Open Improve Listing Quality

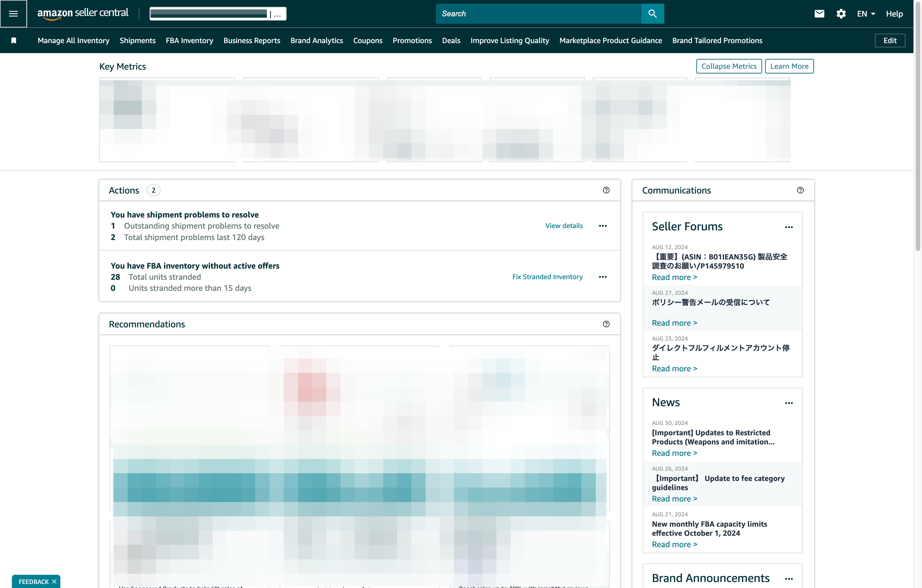[510, 41]
